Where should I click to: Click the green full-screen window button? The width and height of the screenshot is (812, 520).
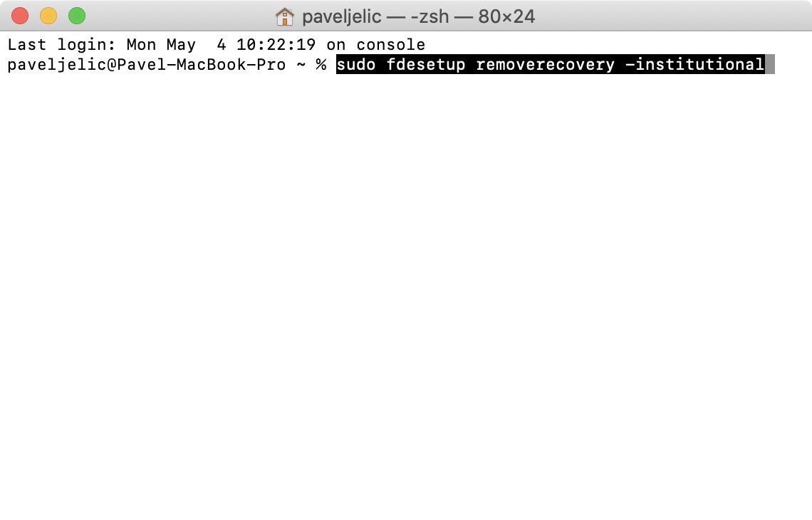pos(77,16)
